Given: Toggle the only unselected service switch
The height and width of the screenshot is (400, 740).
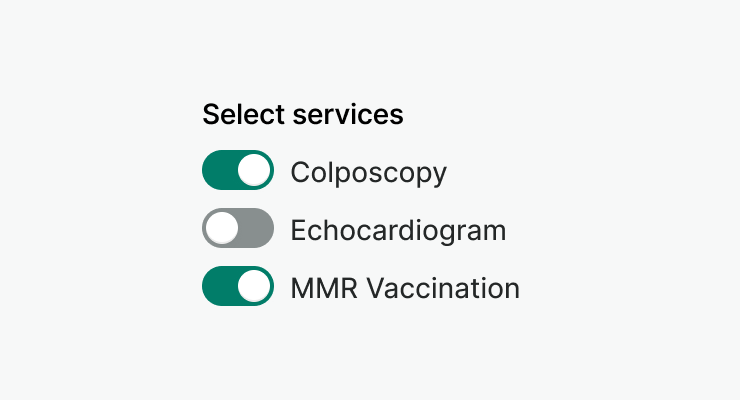Looking at the screenshot, I should (238, 229).
